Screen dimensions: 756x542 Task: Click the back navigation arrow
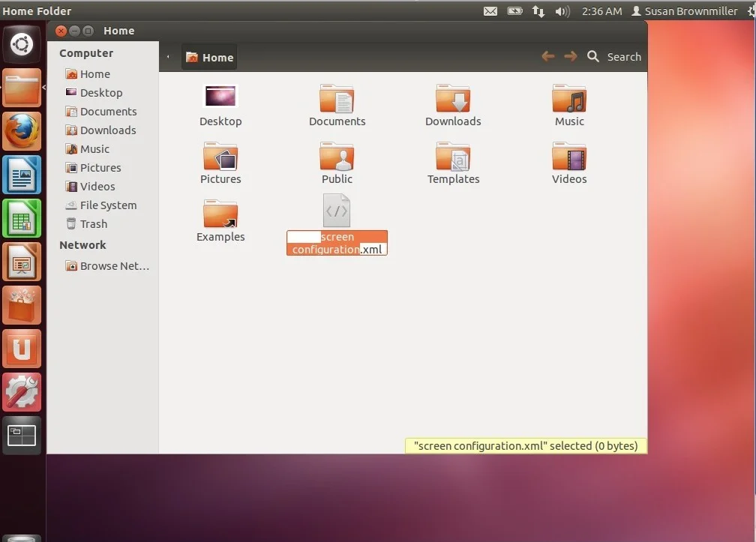click(548, 57)
